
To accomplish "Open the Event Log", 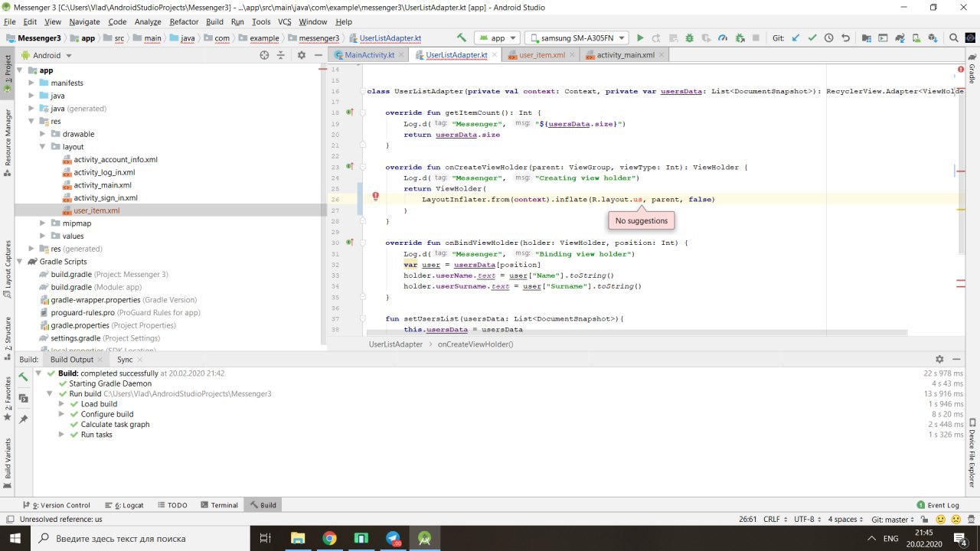I will pyautogui.click(x=938, y=505).
